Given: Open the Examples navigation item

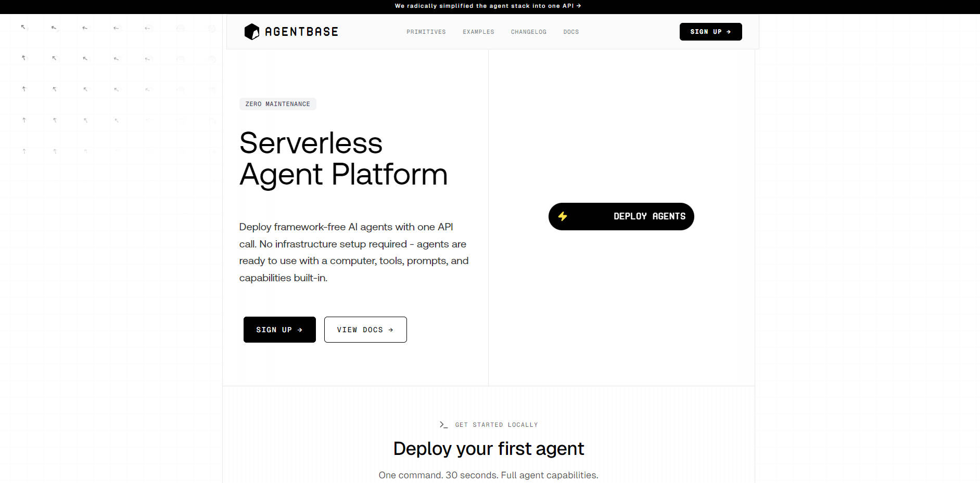Looking at the screenshot, I should coord(478,32).
